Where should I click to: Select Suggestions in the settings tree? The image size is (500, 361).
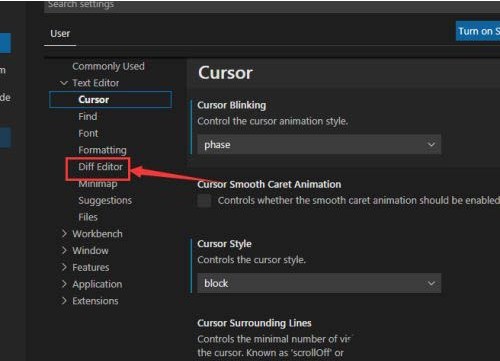coord(105,200)
